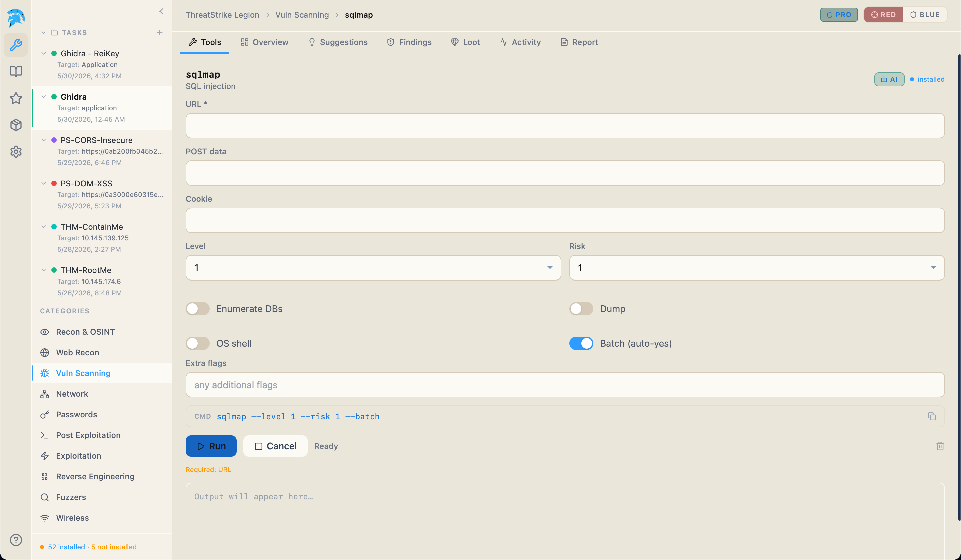Click the Run button

(211, 446)
